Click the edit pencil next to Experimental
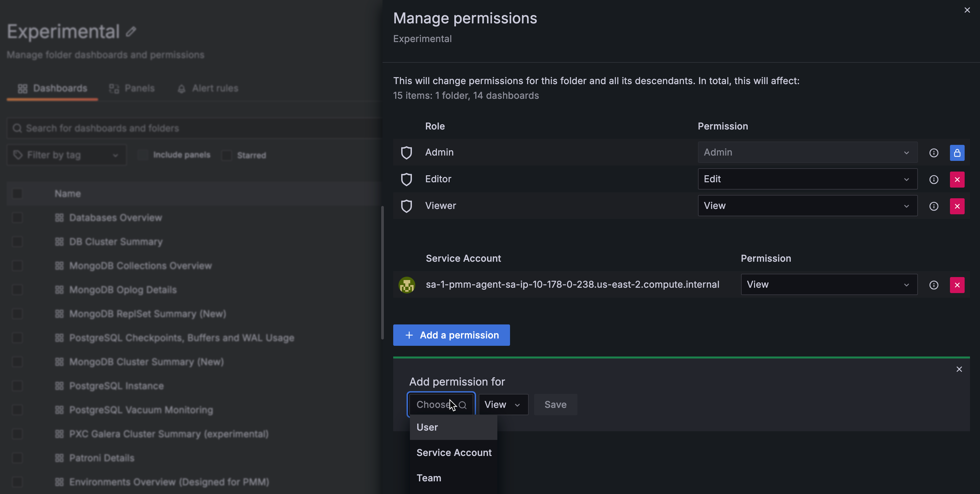Image resolution: width=980 pixels, height=494 pixels. tap(131, 31)
